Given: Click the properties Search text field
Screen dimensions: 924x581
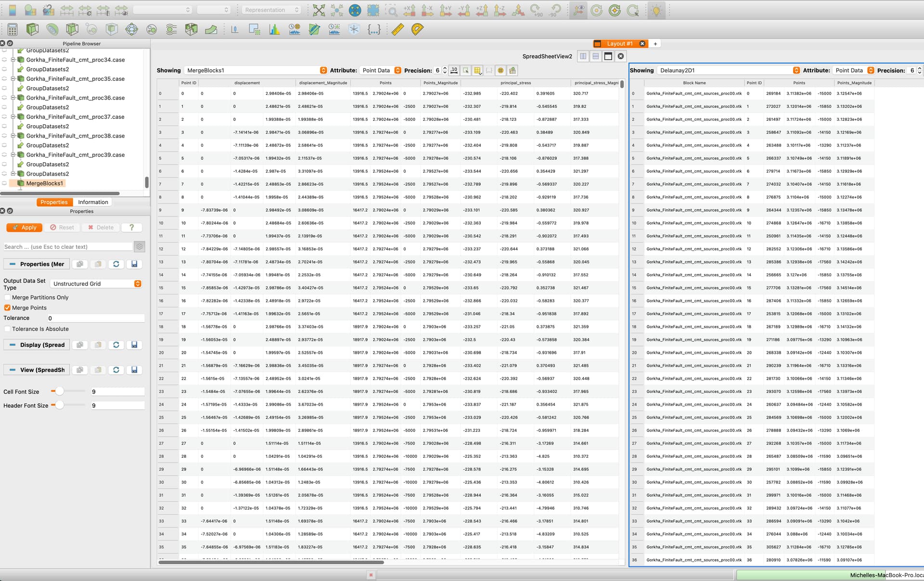Looking at the screenshot, I should pos(68,246).
